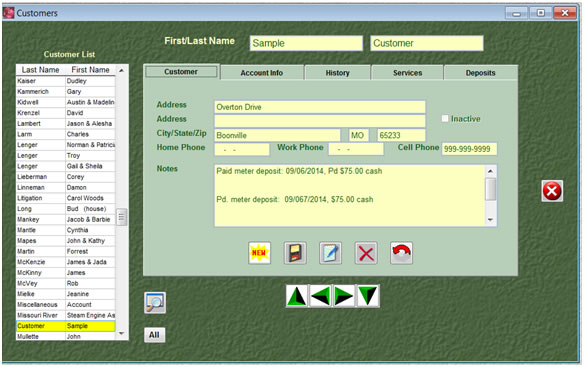Screen dimensions: 584x367
Task: Click the NEW customer icon
Action: tap(259, 253)
